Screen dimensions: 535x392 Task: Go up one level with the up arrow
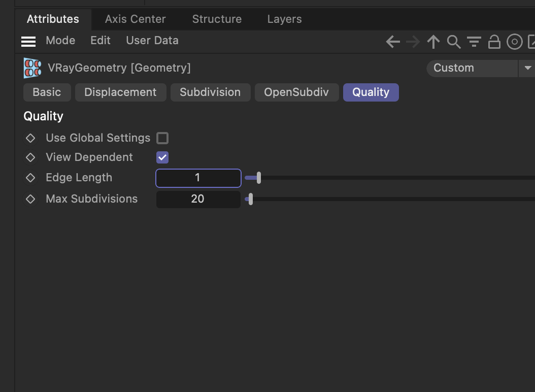click(x=433, y=42)
